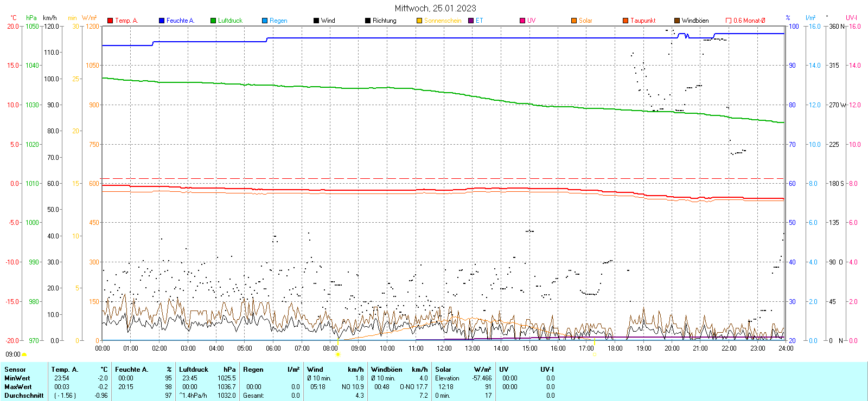Click the Solar legend label
This screenshot has height=401, width=868.
(x=585, y=21)
